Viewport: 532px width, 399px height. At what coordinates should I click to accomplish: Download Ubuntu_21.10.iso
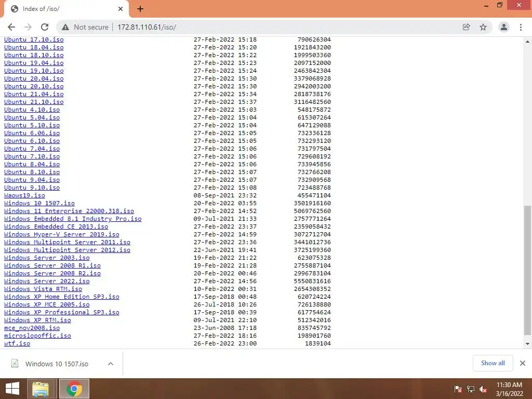[x=34, y=102]
